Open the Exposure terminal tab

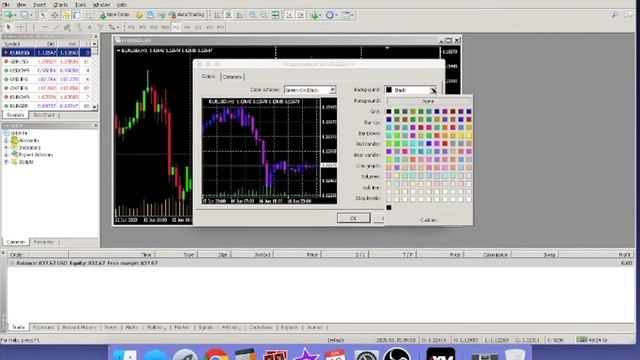[x=43, y=327]
